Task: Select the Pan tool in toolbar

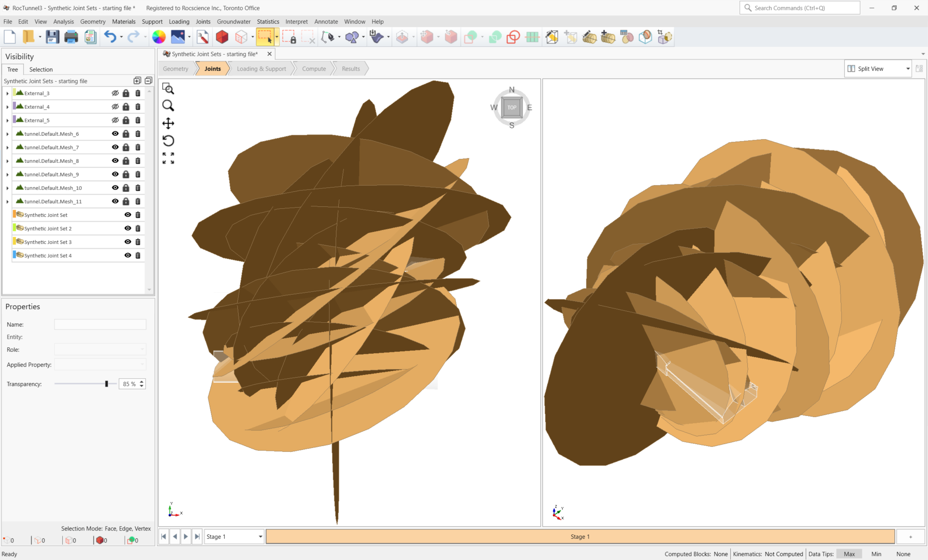Action: tap(169, 123)
